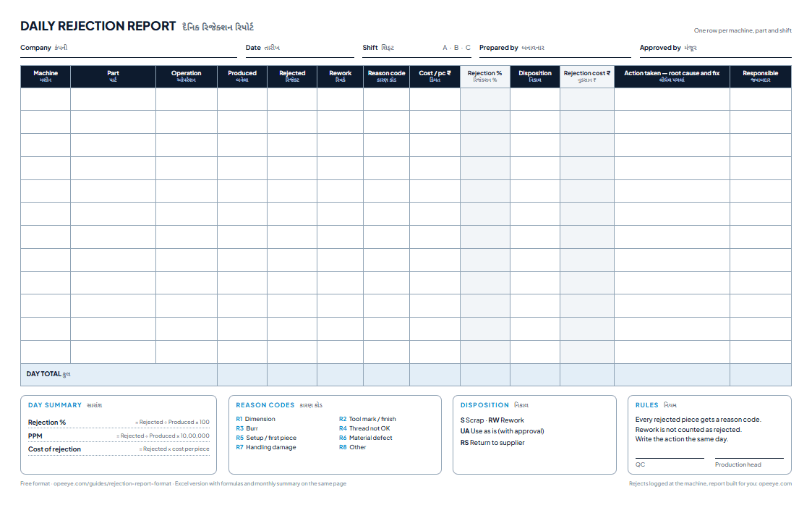
Task: Select shift option B
Action: 456,48
